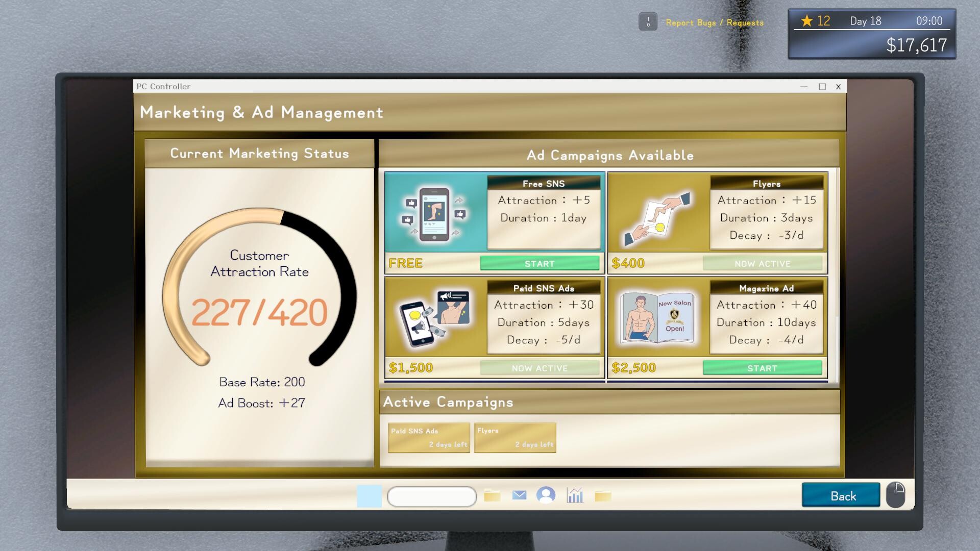Click the Back button

[x=840, y=495]
